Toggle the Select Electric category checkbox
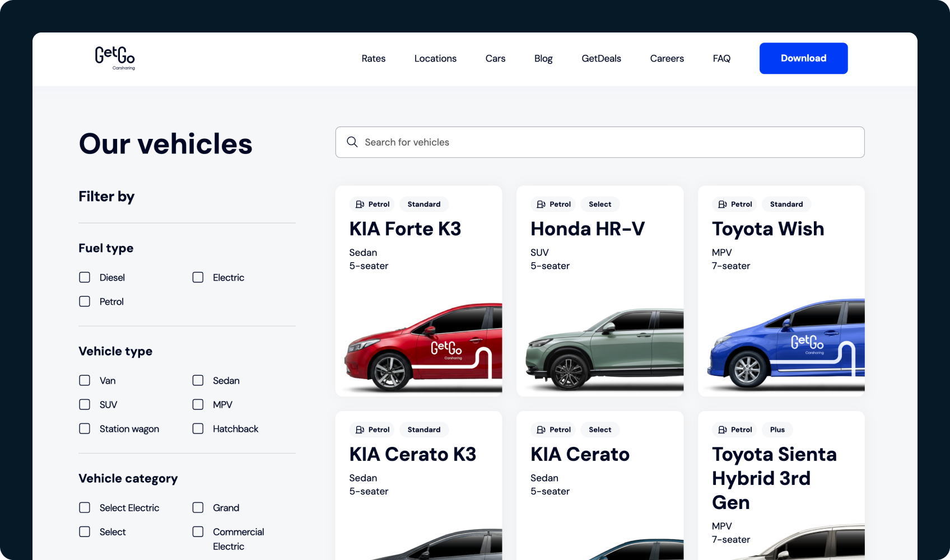The image size is (950, 560). click(85, 507)
